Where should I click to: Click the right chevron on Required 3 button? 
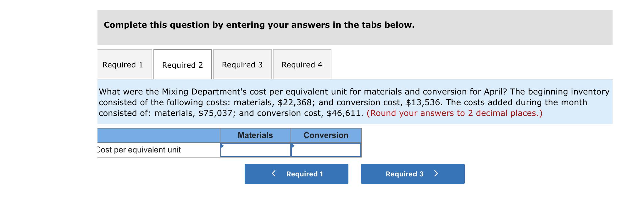point(437,174)
